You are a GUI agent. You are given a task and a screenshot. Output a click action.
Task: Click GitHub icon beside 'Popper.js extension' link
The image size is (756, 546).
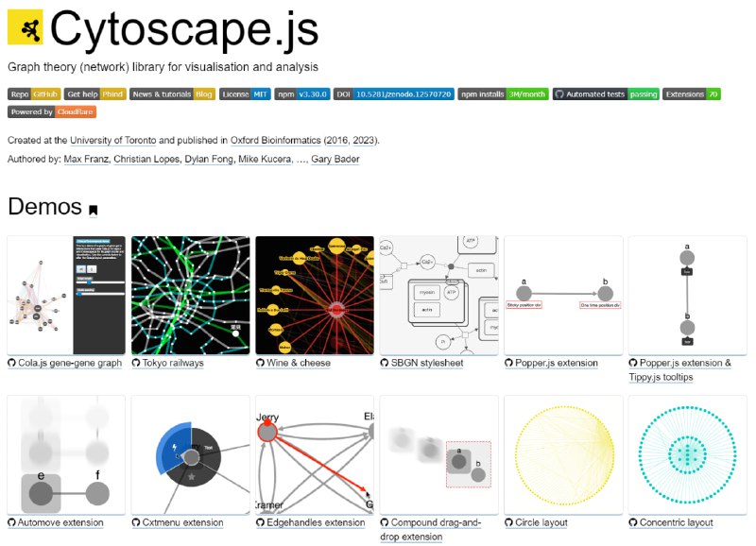pyautogui.click(x=508, y=363)
